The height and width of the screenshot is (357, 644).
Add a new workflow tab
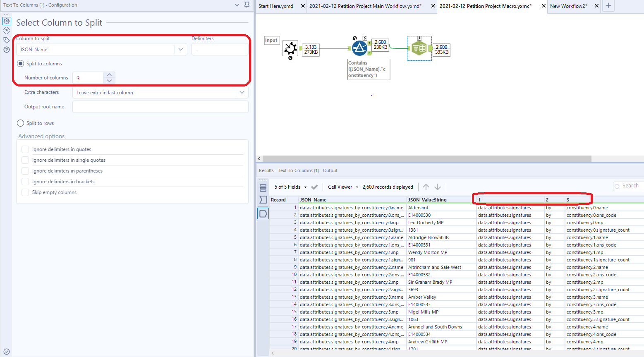tap(608, 6)
